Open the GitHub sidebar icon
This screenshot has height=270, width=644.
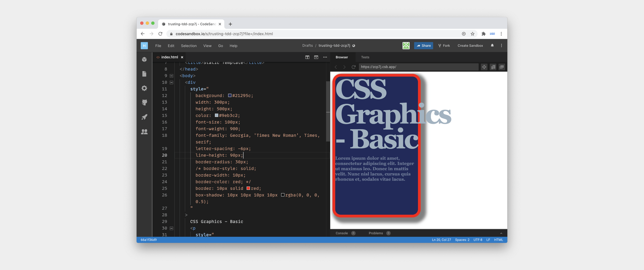[x=144, y=102]
